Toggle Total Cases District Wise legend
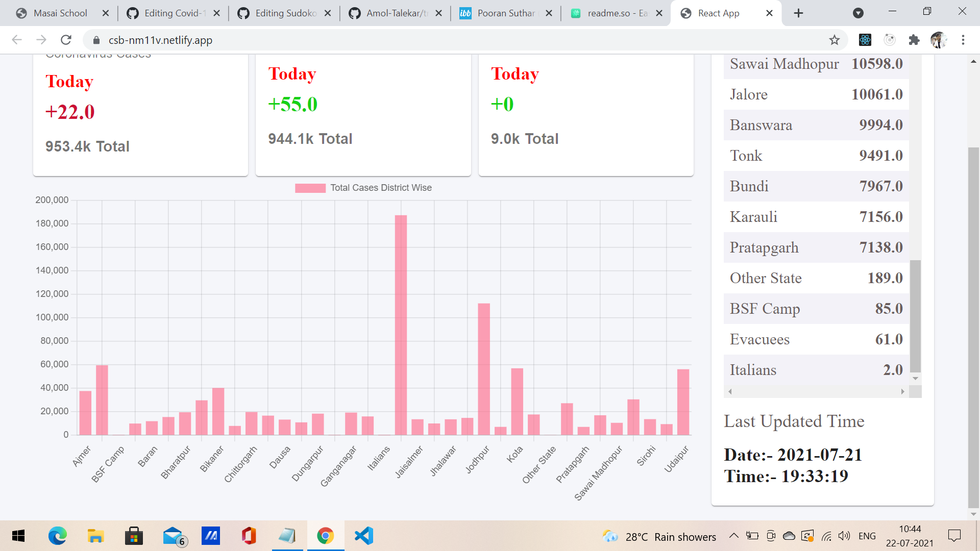 point(363,188)
